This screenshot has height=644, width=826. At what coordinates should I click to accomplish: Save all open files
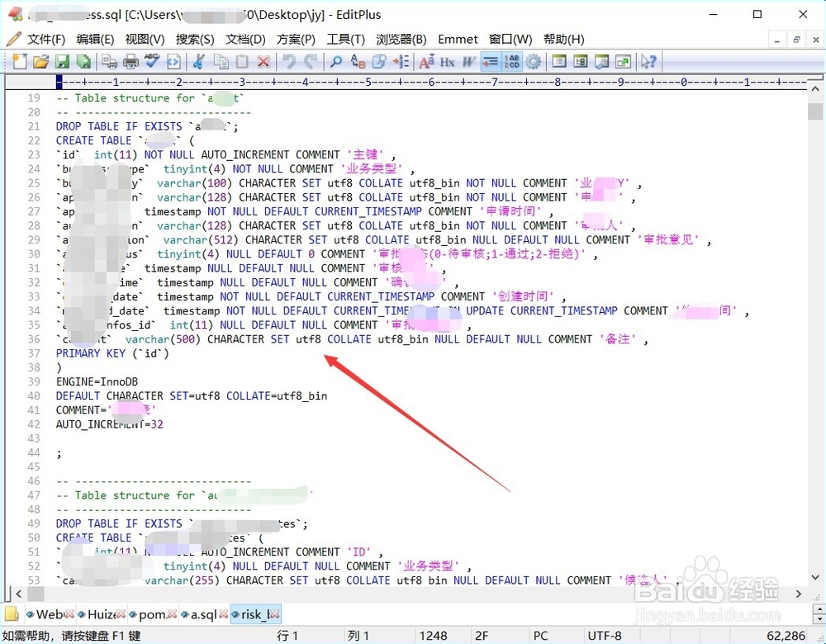[83, 62]
